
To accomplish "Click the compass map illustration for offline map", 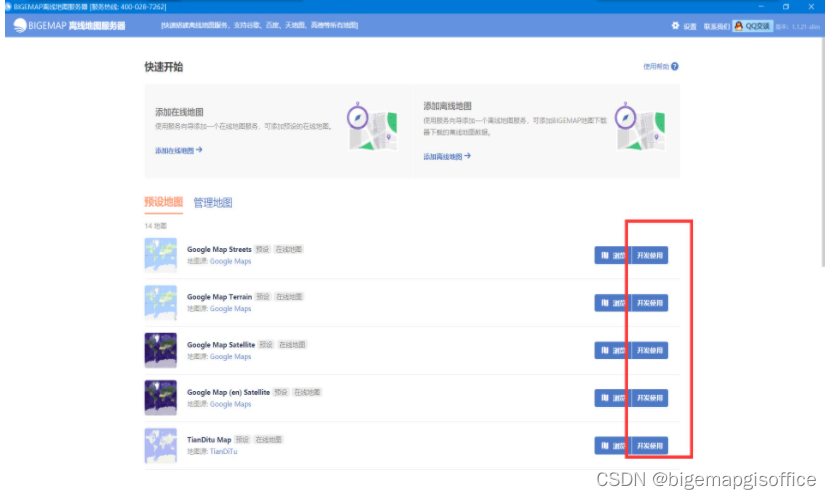I will [640, 126].
